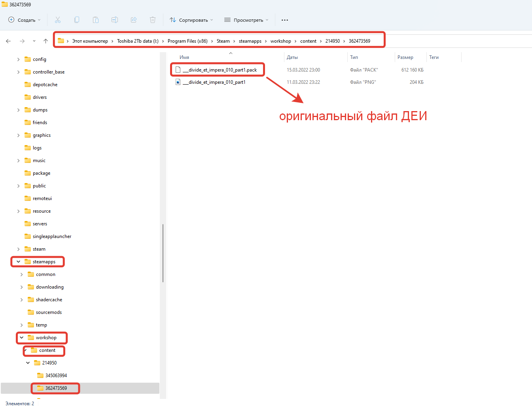Expand the steam folder node
This screenshot has width=532, height=408.
(18, 249)
